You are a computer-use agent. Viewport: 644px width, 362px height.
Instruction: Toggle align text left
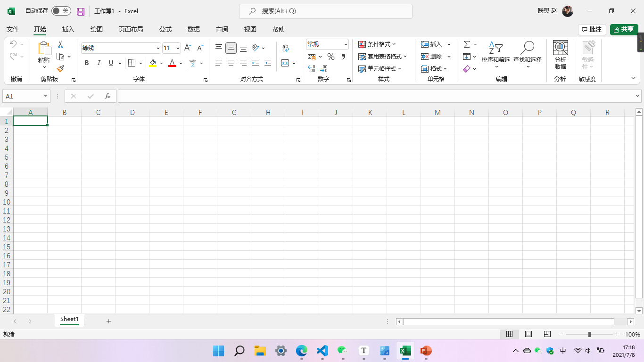tap(219, 63)
